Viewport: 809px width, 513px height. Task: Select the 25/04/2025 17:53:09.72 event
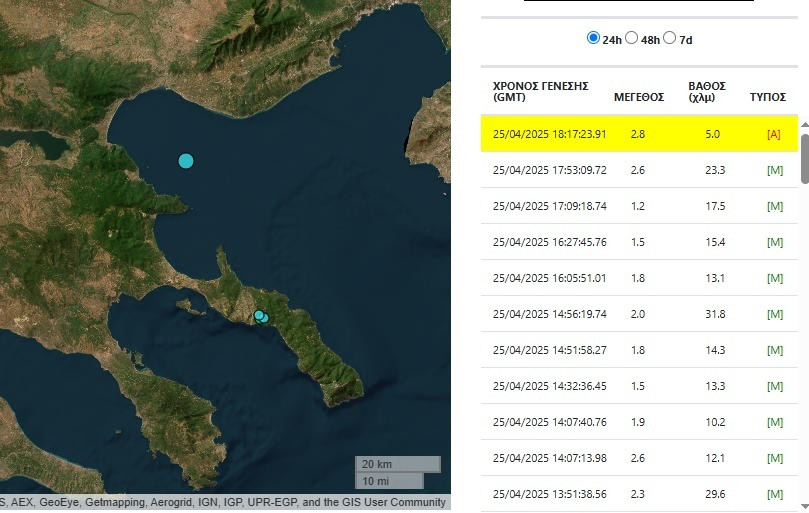tap(639, 170)
